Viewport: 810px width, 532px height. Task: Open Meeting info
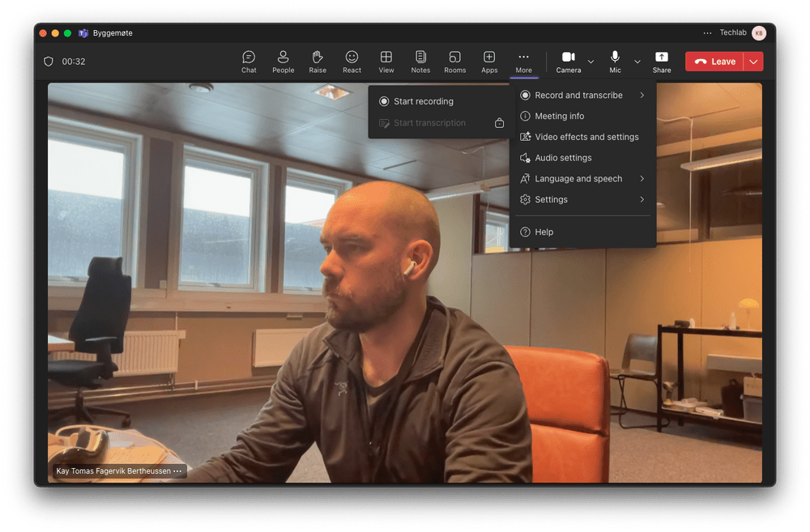coord(582,117)
